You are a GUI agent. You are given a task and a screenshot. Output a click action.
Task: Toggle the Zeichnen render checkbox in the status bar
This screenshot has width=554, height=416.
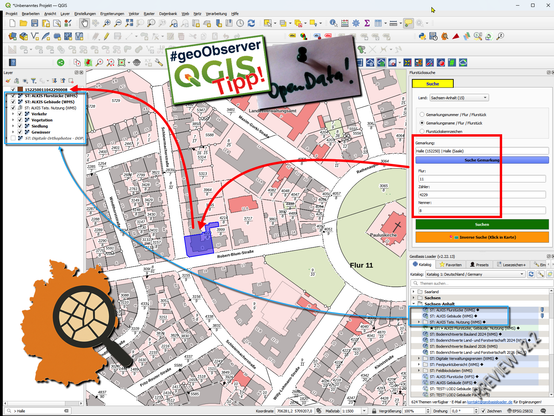point(483,411)
